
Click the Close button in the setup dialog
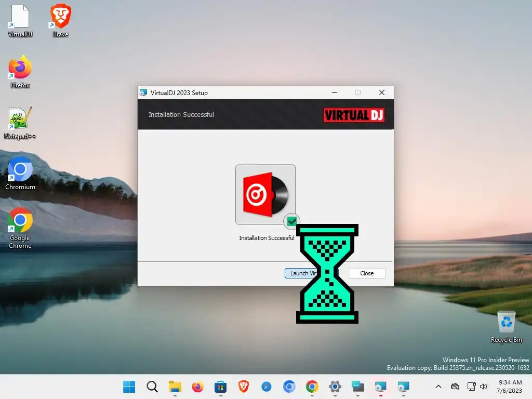click(367, 273)
